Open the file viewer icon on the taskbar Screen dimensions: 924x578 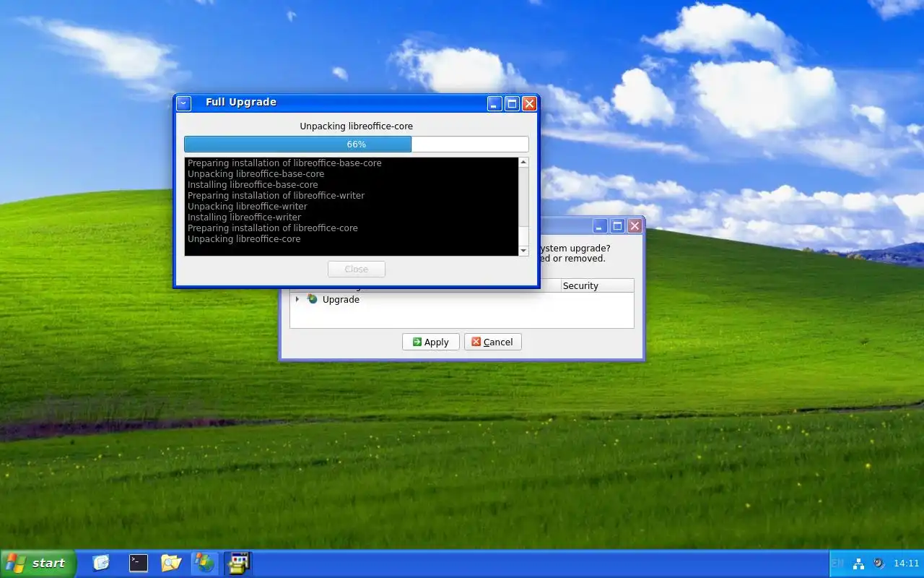pos(102,563)
